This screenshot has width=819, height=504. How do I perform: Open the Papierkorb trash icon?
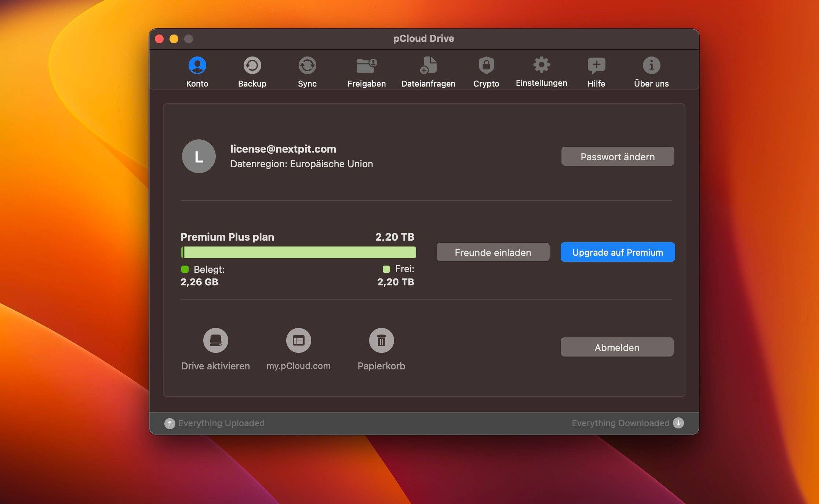pos(382,340)
